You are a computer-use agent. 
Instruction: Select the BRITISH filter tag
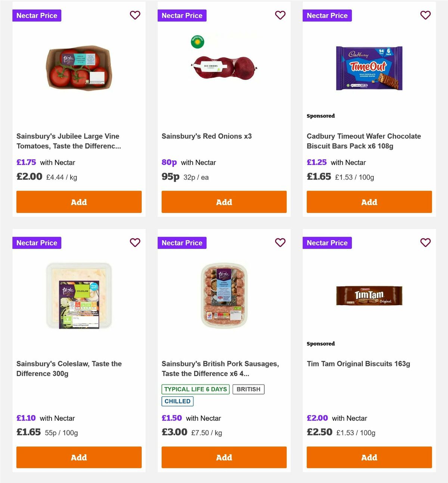[x=248, y=389]
